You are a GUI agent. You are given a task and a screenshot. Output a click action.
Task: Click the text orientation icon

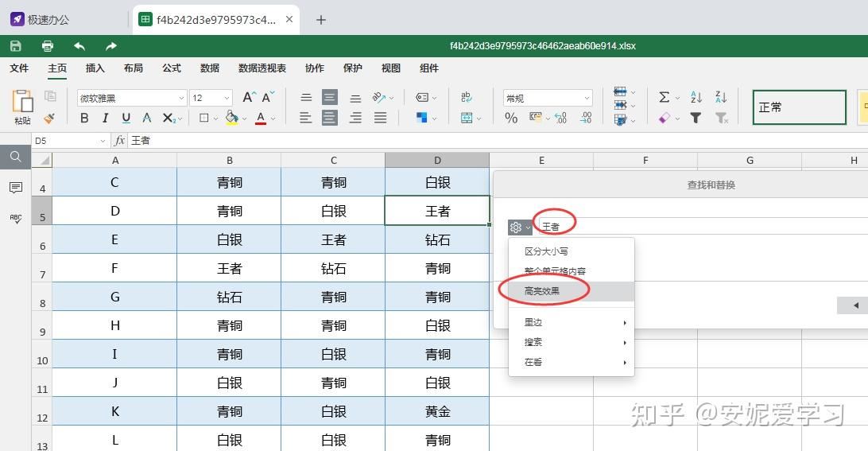coord(379,98)
